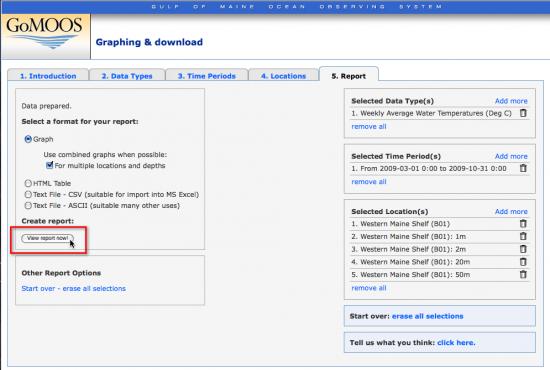
Task: Open the 1. Introduction tab
Action: pyautogui.click(x=48, y=76)
